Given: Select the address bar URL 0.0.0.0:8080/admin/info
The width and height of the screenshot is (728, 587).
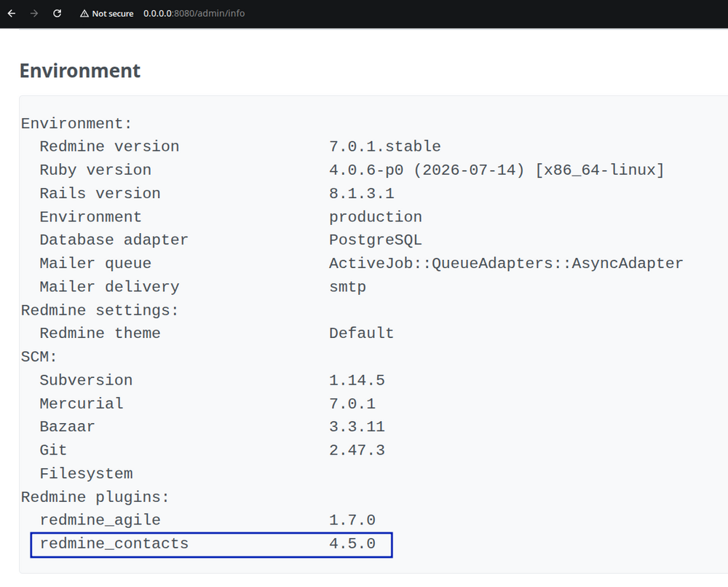Looking at the screenshot, I should 194,13.
